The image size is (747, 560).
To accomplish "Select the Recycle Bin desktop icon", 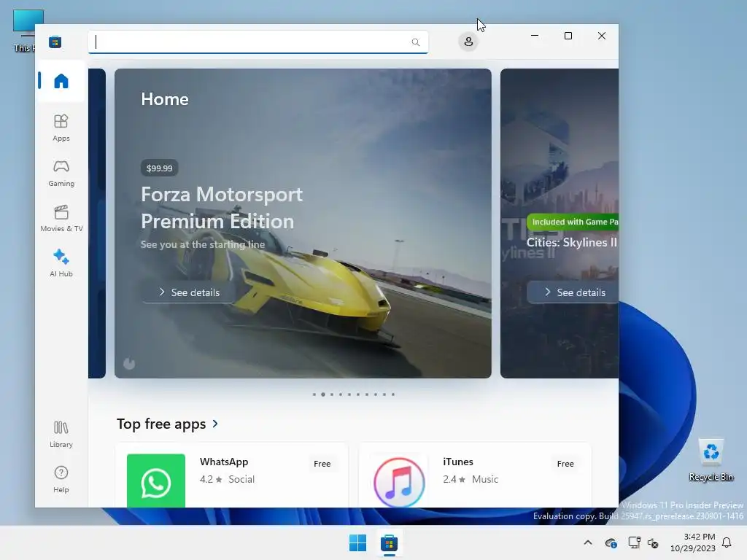I will click(x=711, y=460).
